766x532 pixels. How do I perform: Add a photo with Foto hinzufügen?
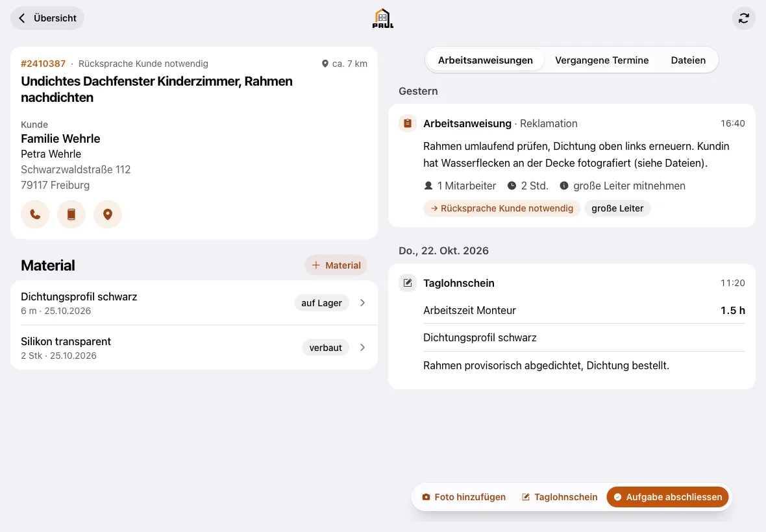click(x=463, y=497)
